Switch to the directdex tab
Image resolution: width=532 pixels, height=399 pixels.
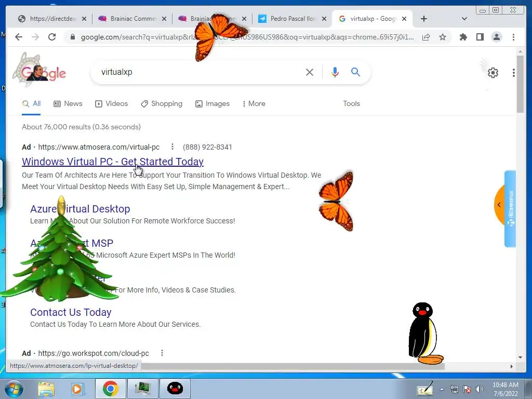52,19
